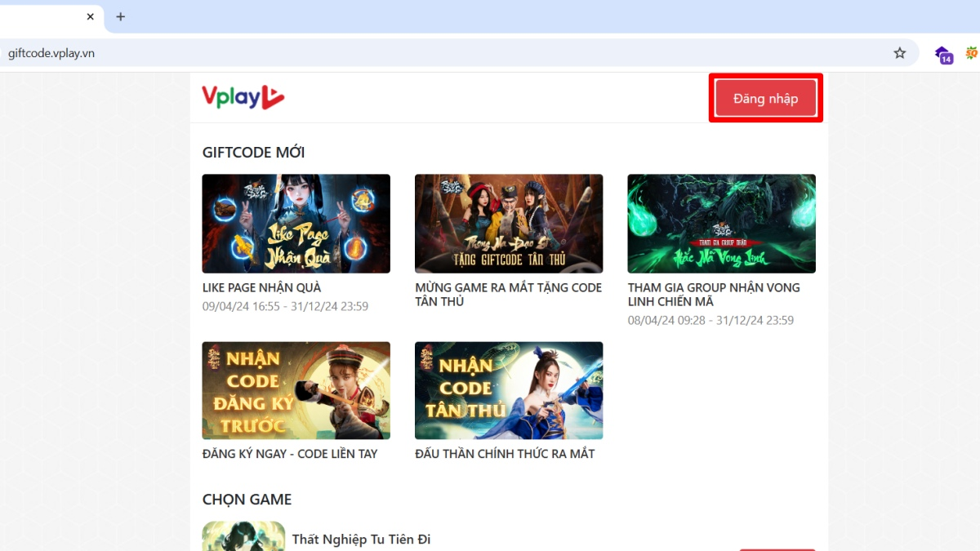Click the Vplay logo
Viewport: 980px width, 551px height.
pos(243,97)
